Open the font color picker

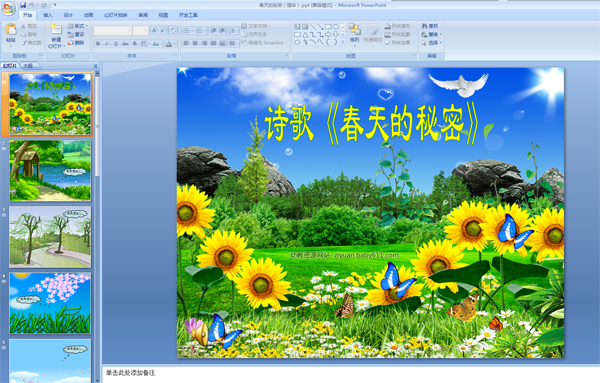click(169, 44)
